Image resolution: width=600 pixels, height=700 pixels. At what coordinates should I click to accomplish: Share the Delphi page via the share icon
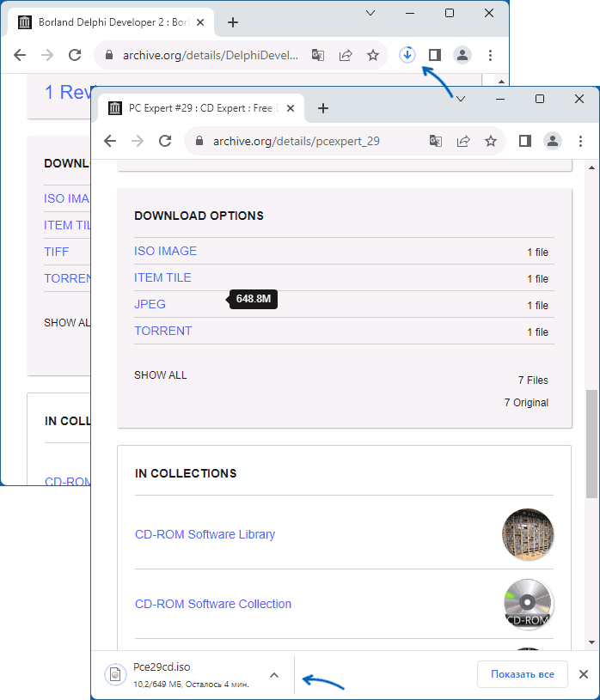click(346, 55)
